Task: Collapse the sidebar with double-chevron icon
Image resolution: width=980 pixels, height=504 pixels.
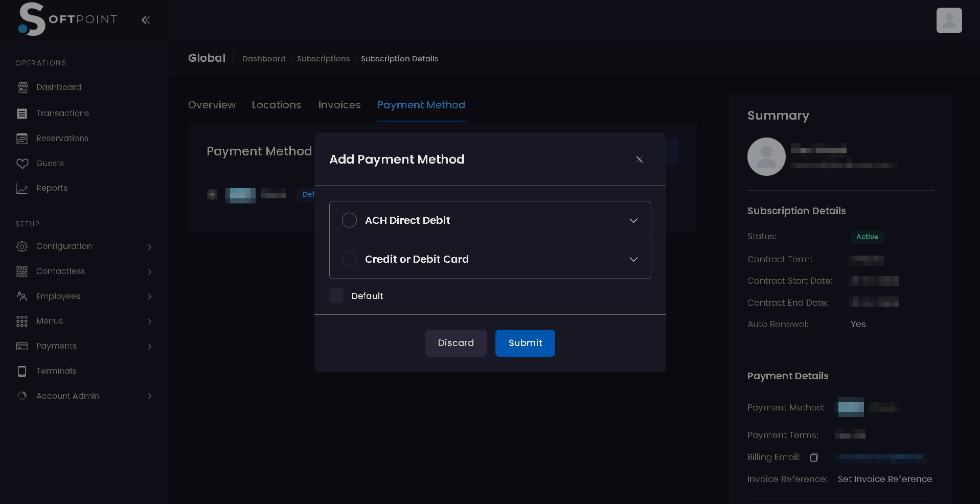Action: click(146, 20)
